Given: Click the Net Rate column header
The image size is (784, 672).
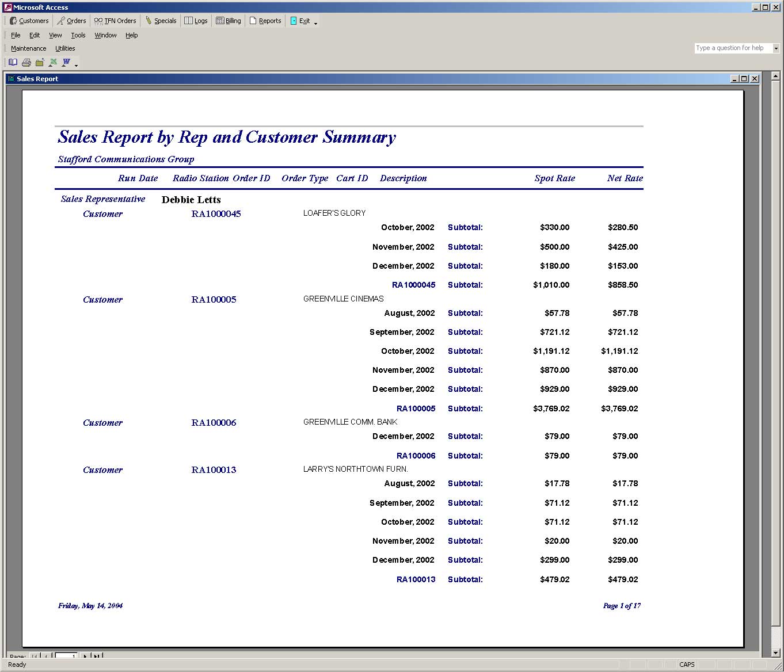Looking at the screenshot, I should point(625,178).
